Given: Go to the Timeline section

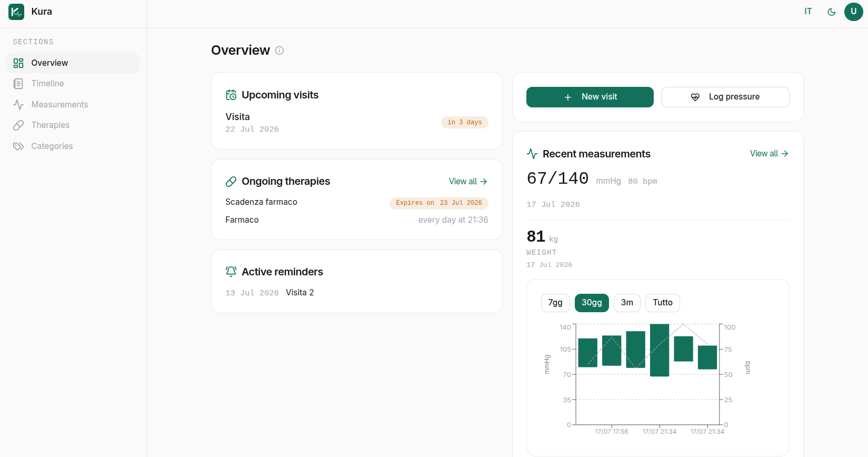Looking at the screenshot, I should click(73, 83).
